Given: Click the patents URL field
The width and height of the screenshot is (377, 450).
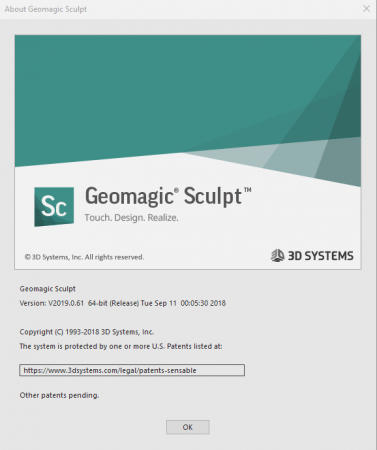Looking at the screenshot, I should [x=132, y=370].
